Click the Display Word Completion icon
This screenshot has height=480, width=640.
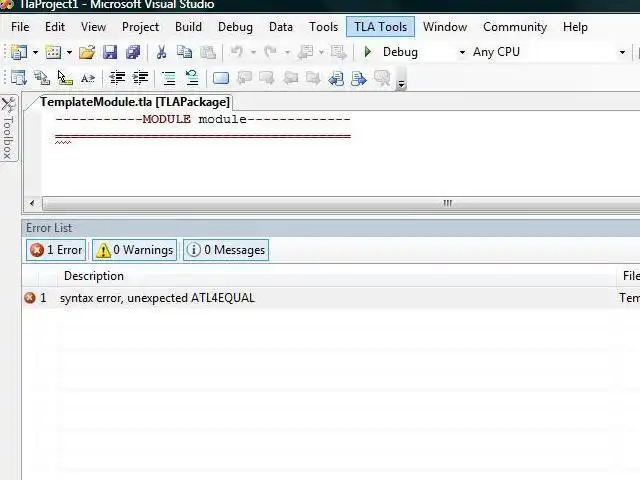pyautogui.click(x=88, y=78)
